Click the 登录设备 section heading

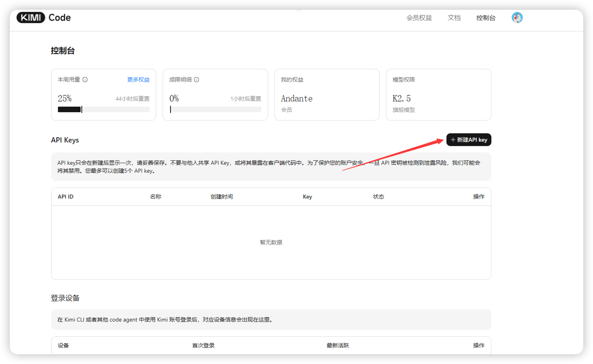click(65, 298)
